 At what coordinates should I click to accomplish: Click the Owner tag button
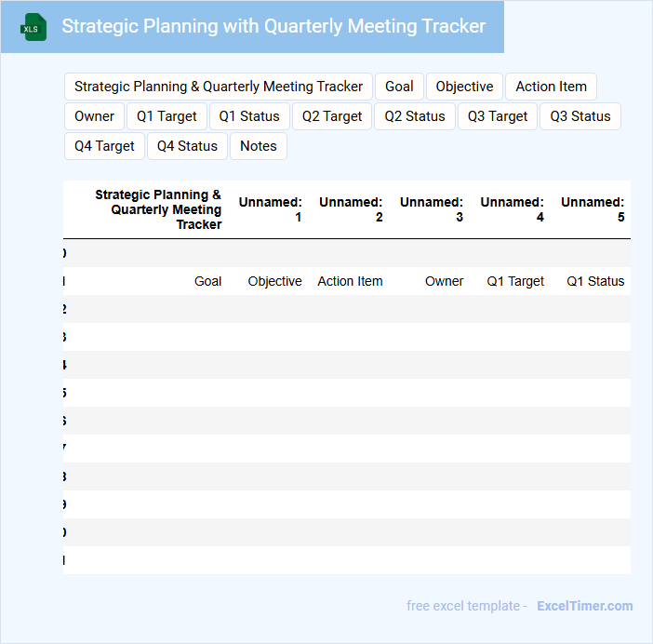(x=94, y=116)
